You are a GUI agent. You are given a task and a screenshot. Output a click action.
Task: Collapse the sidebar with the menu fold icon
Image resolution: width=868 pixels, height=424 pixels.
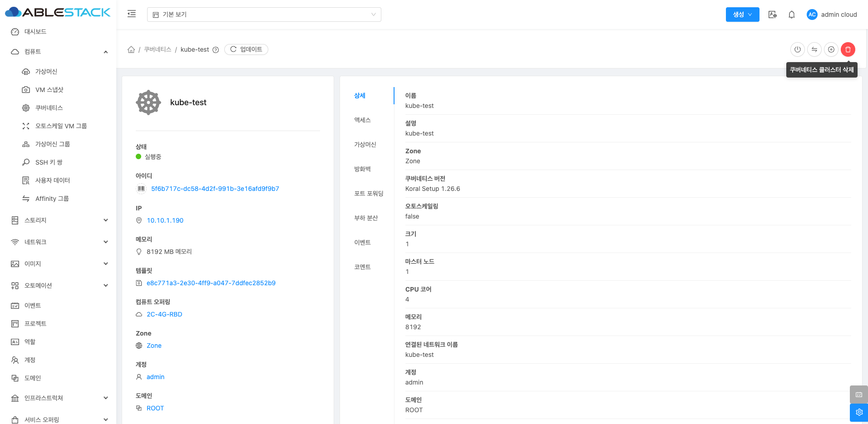(132, 14)
